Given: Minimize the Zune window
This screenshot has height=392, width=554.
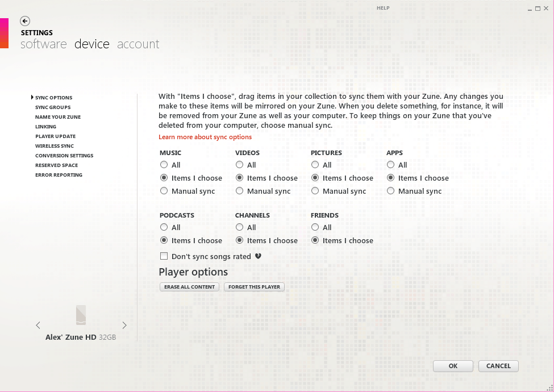Looking at the screenshot, I should 530,9.
